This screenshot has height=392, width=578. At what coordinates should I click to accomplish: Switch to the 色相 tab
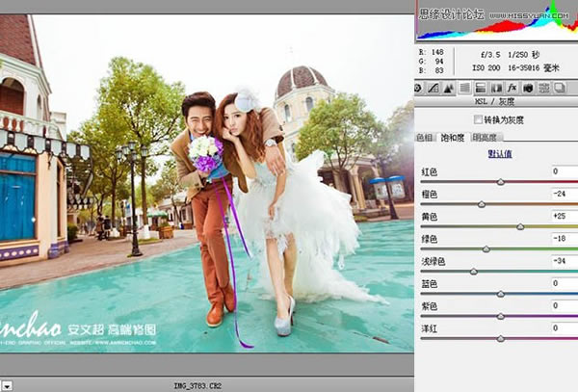pyautogui.click(x=425, y=138)
